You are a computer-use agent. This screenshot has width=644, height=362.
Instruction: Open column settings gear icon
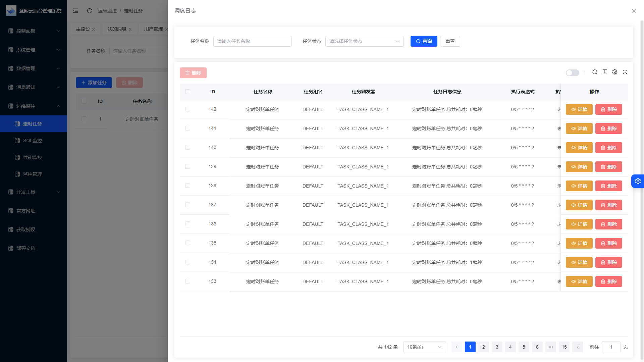point(614,72)
